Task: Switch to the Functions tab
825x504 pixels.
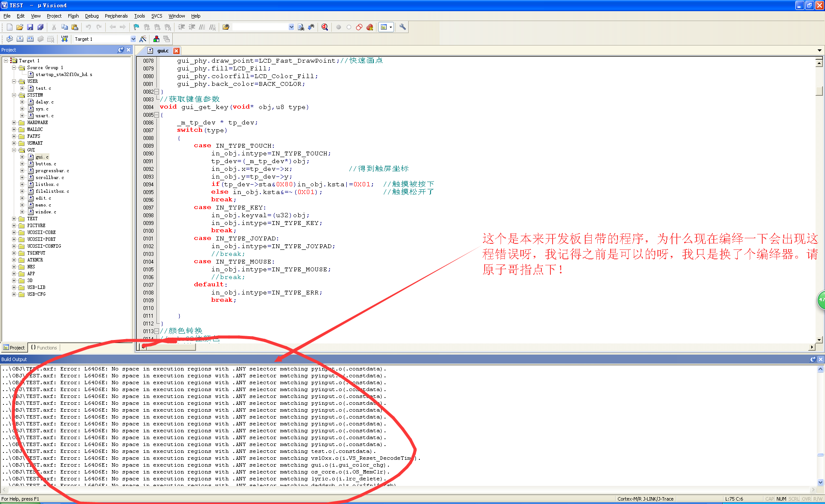Action: pyautogui.click(x=44, y=348)
